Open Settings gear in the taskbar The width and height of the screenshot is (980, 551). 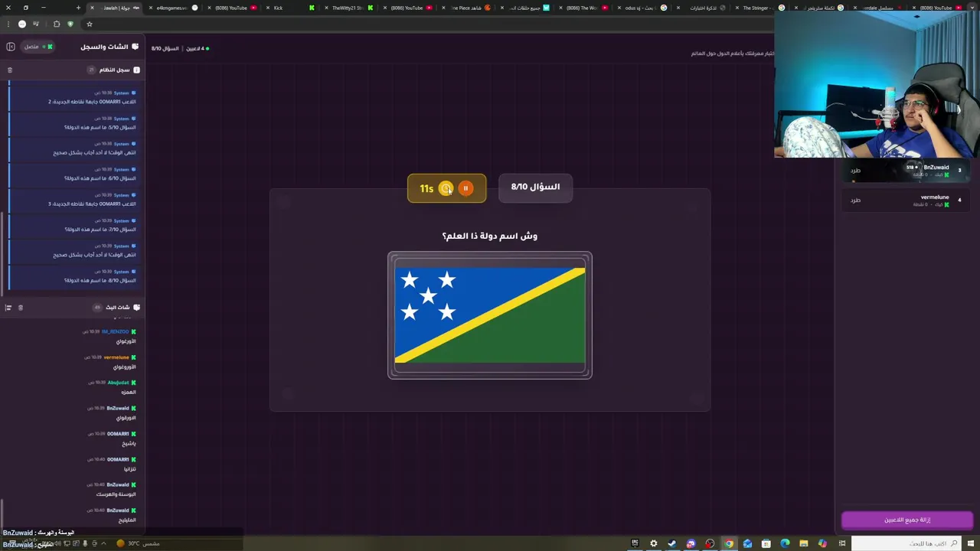pos(653,543)
